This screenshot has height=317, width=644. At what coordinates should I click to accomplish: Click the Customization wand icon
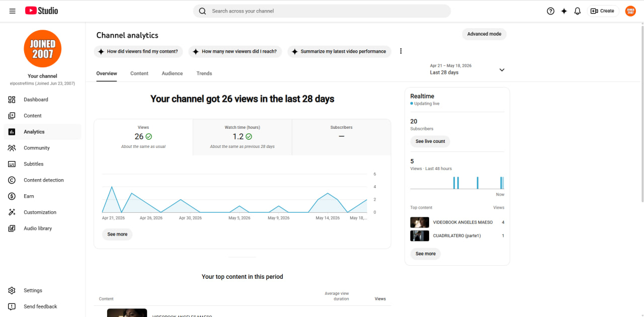[12, 212]
